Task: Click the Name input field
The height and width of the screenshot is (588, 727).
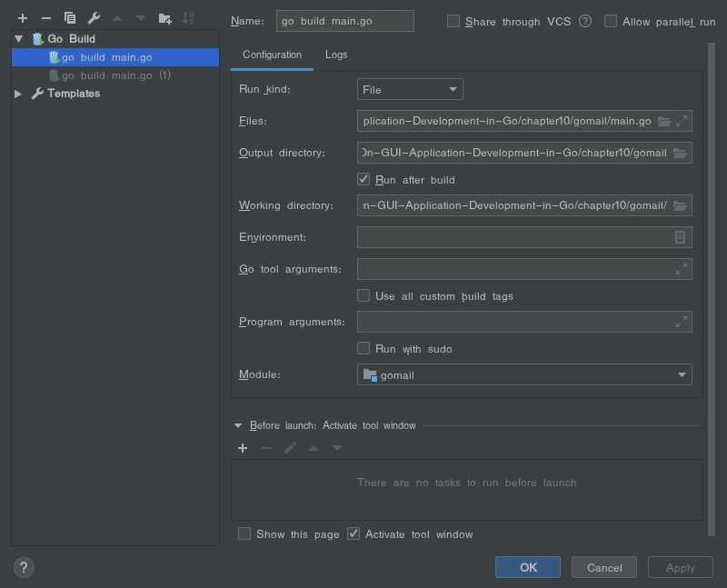Action: click(345, 21)
